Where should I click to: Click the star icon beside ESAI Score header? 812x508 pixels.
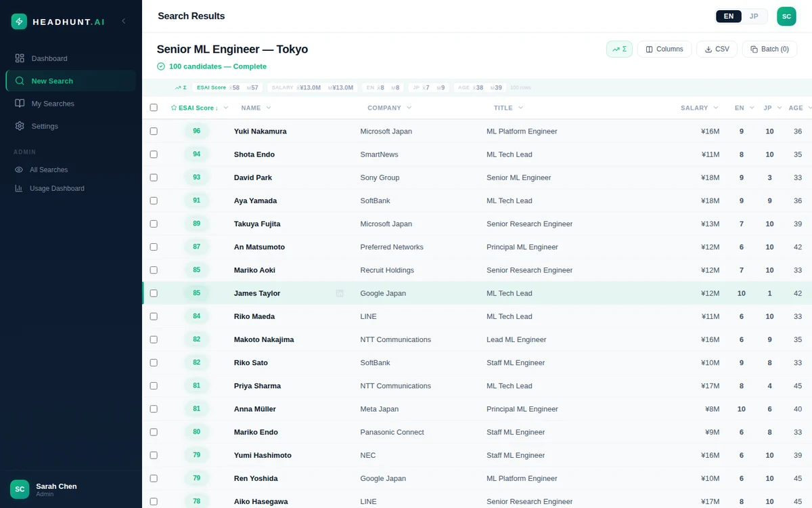coord(174,108)
